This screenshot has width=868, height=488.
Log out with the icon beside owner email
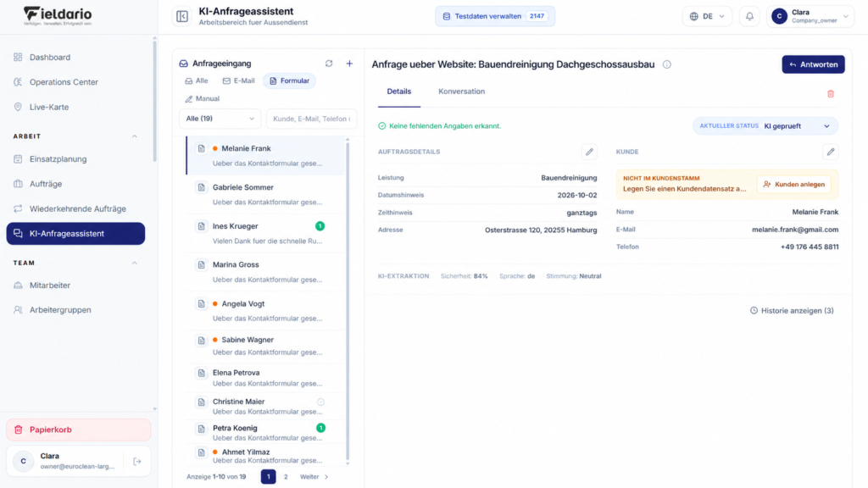coord(137,462)
